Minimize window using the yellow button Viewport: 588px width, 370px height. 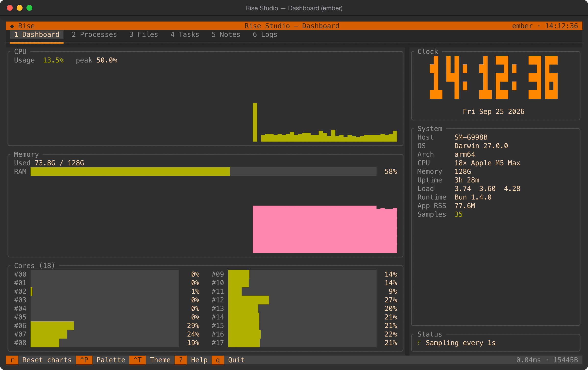[x=20, y=8]
